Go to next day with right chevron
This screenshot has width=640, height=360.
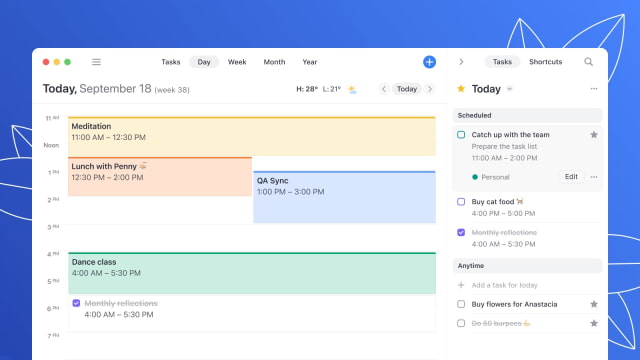coord(430,89)
